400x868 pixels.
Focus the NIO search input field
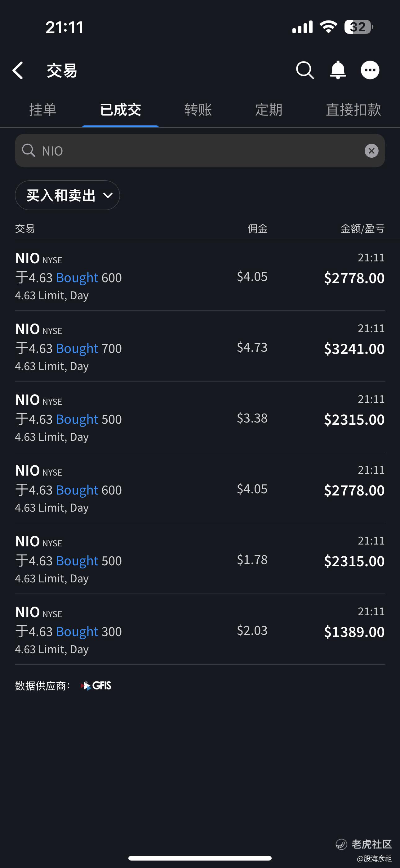[x=200, y=151]
